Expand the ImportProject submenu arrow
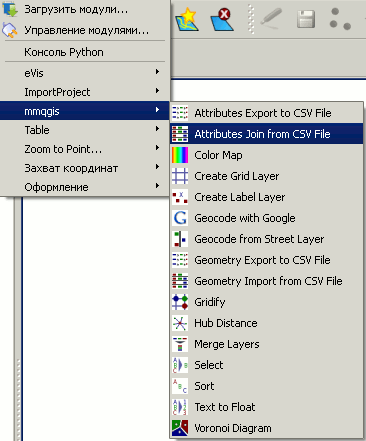This screenshot has width=366, height=441. (x=157, y=91)
